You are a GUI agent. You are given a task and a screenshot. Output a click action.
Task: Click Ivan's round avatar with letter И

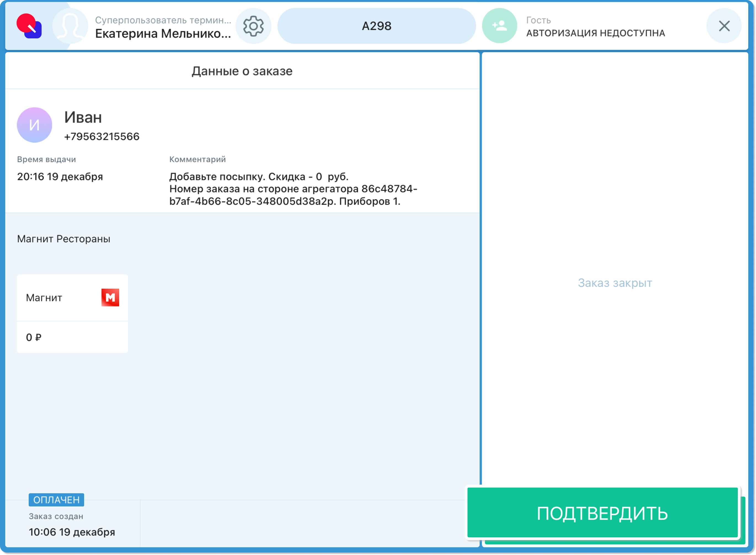point(34,125)
